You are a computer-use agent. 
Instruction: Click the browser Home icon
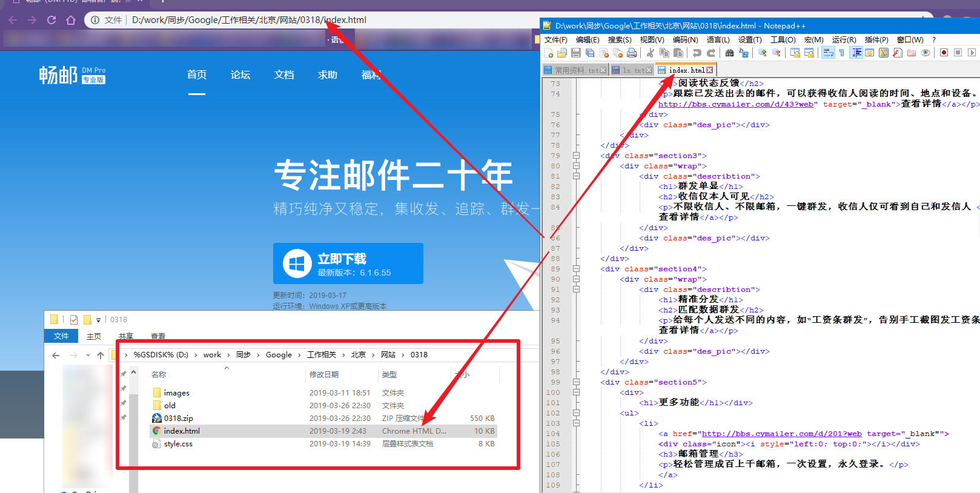tap(71, 20)
